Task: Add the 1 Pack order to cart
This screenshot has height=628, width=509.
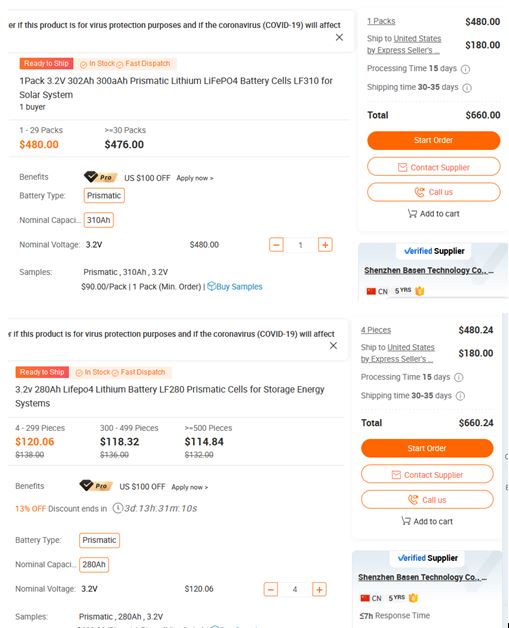Action: 434,214
